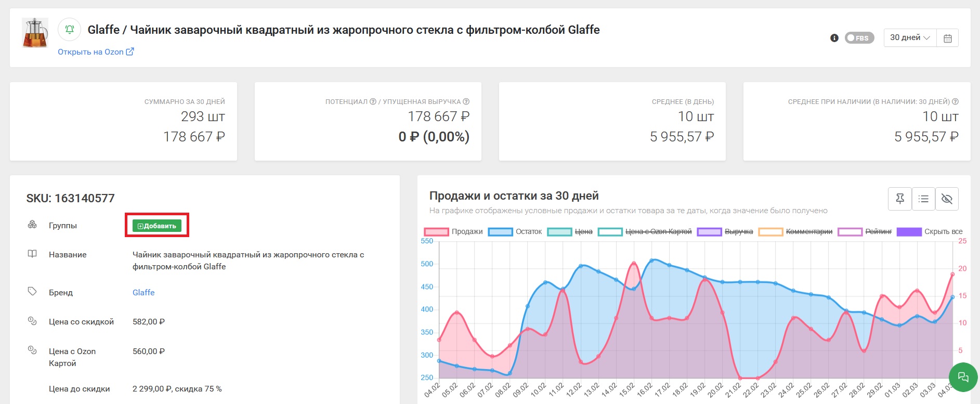980x404 pixels.
Task: Click the help icon after Упущенная выручка
Action: coord(466,102)
